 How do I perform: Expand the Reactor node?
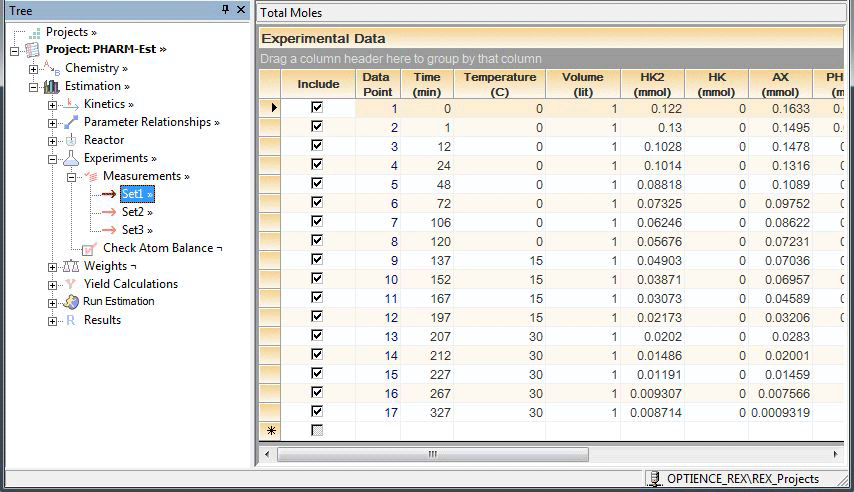click(52, 141)
